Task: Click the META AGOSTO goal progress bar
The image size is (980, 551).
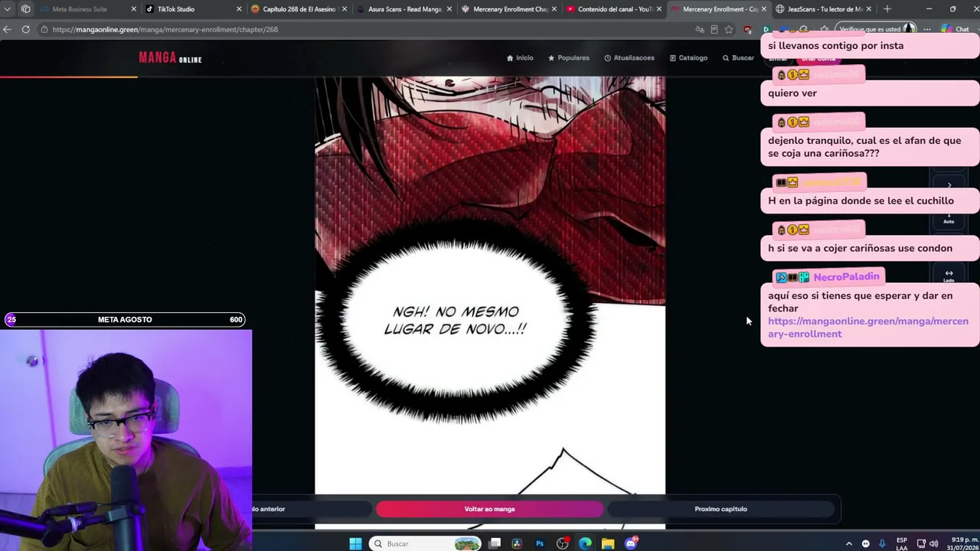Action: click(125, 320)
